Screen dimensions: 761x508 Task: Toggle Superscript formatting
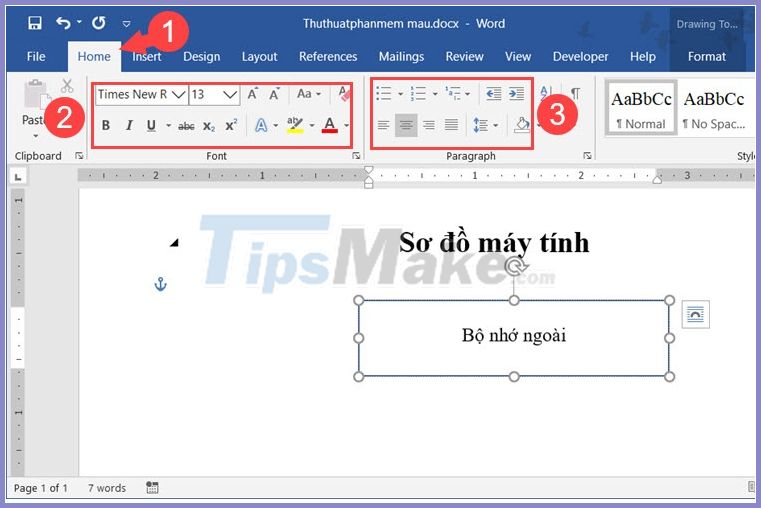tap(231, 125)
